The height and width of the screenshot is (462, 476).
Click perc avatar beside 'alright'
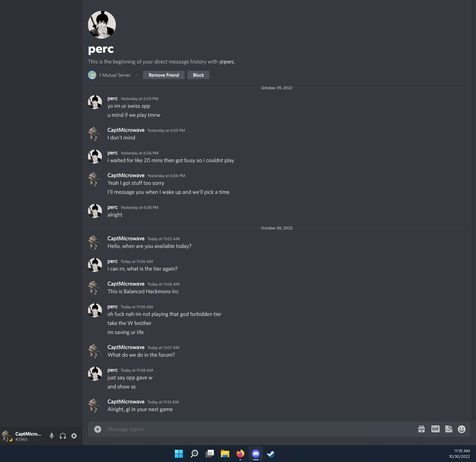95,211
